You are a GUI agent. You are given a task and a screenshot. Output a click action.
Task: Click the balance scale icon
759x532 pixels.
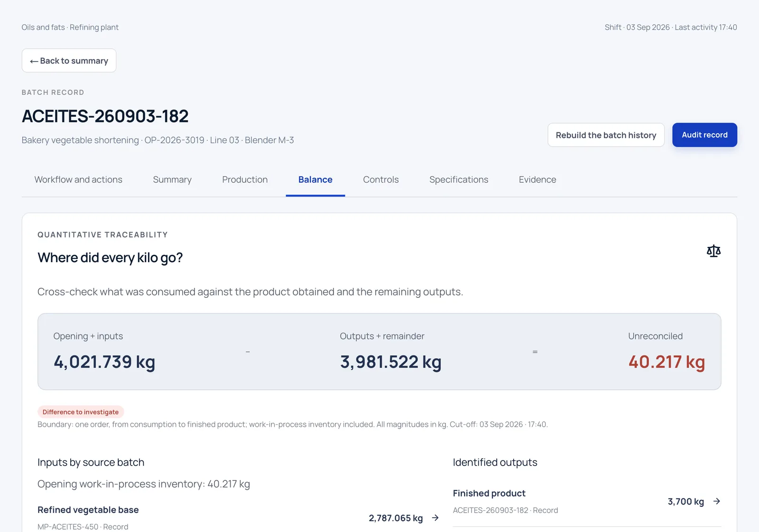pos(713,251)
